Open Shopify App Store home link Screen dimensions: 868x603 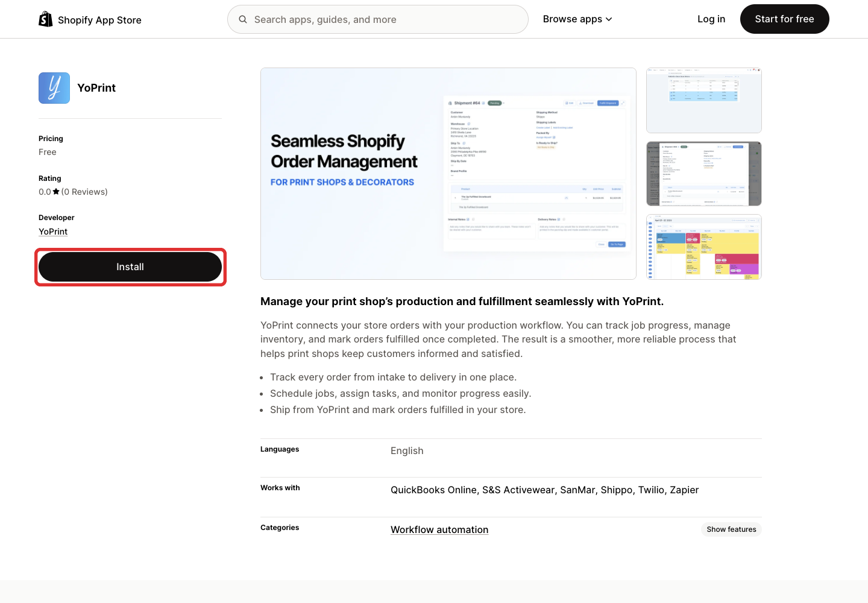(x=90, y=19)
